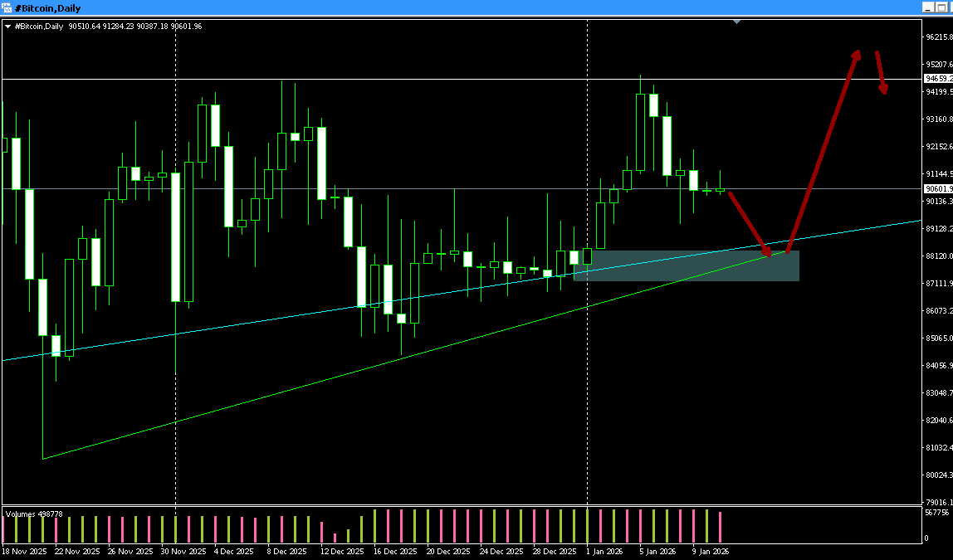
Task: Click the 88120.0 price axis label
Action: [x=938, y=256]
